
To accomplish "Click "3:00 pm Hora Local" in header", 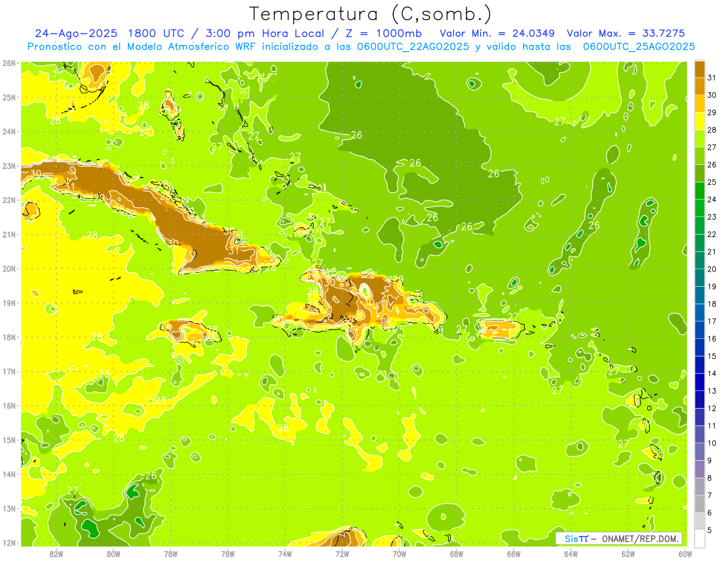I will click(267, 33).
